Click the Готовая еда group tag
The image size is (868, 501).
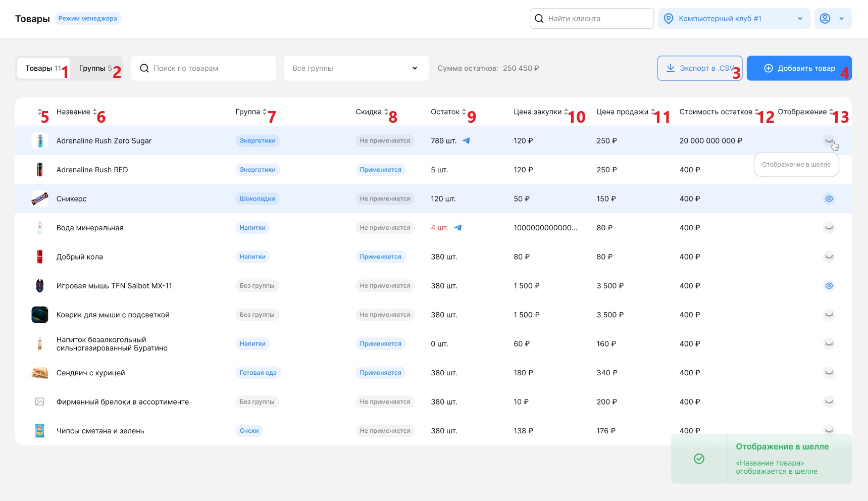coord(258,373)
